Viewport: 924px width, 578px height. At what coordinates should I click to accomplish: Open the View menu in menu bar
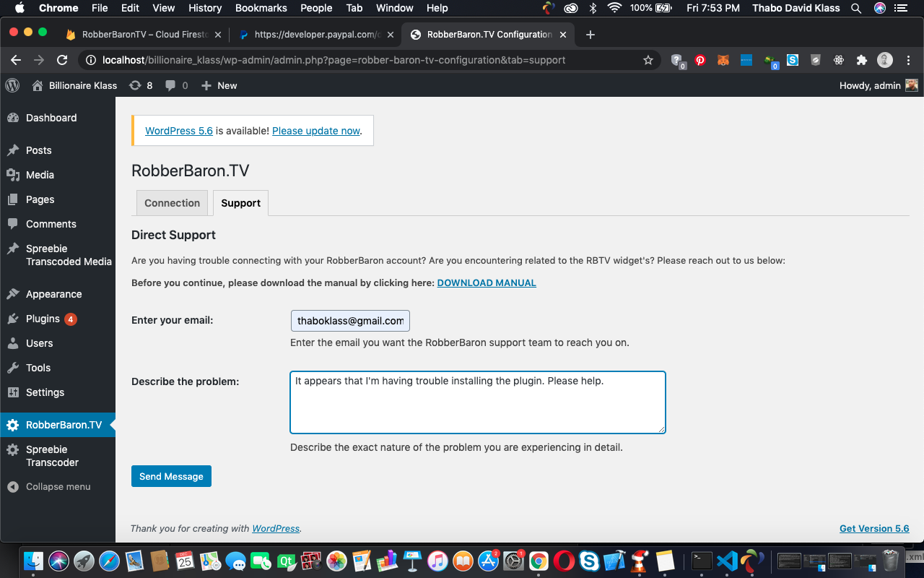coord(164,8)
